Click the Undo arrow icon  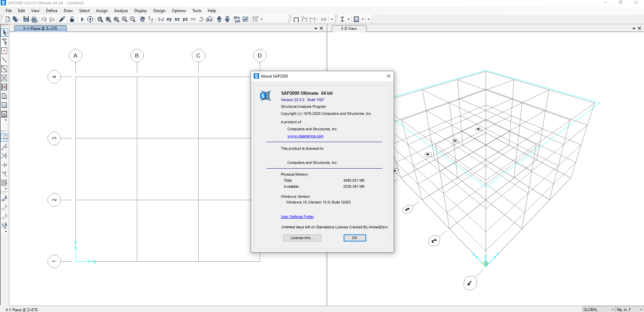point(44,19)
